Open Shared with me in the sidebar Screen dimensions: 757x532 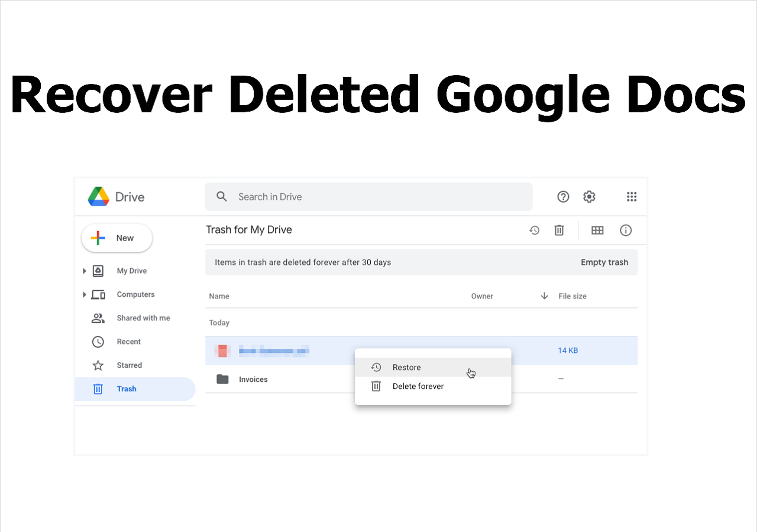[x=143, y=318]
